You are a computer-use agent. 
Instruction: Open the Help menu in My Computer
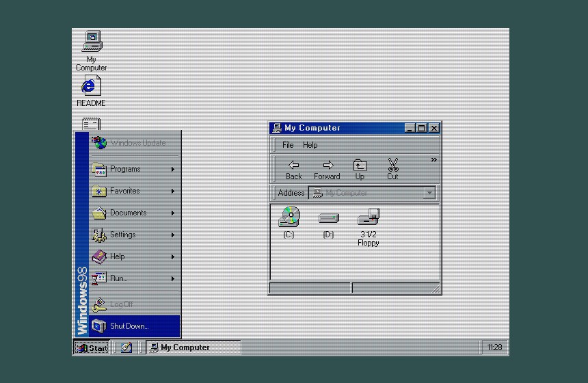tap(310, 145)
